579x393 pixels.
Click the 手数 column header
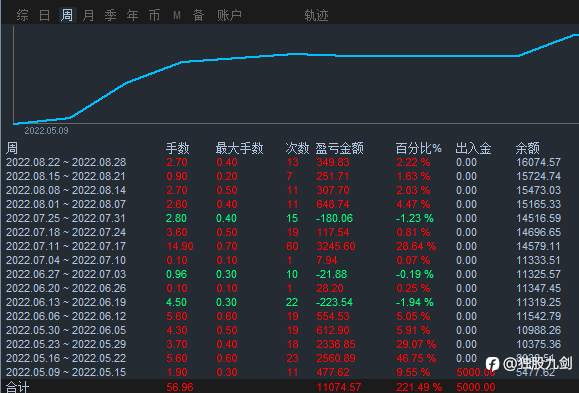click(x=177, y=148)
